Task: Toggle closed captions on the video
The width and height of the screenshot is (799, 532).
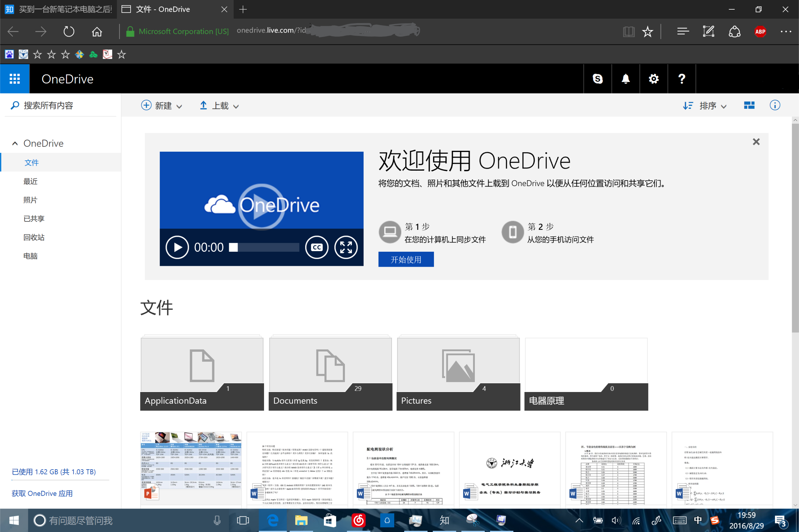Action: tap(316, 247)
